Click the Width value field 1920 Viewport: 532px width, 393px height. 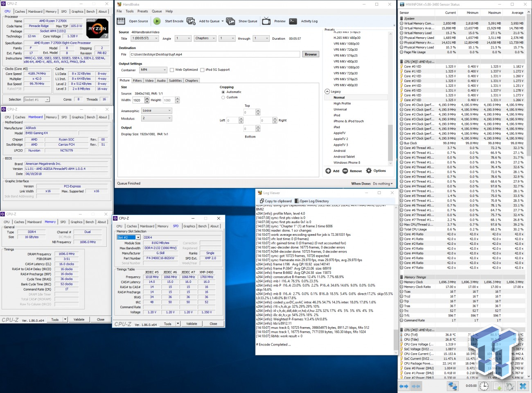138,100
